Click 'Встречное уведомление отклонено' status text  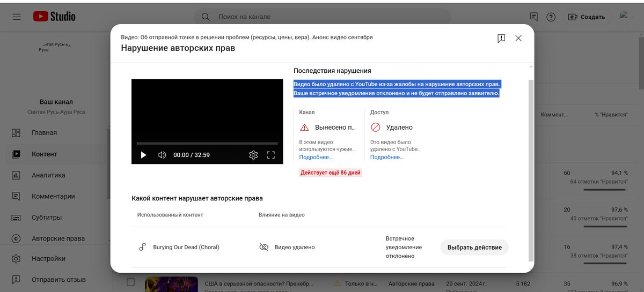[x=404, y=247]
